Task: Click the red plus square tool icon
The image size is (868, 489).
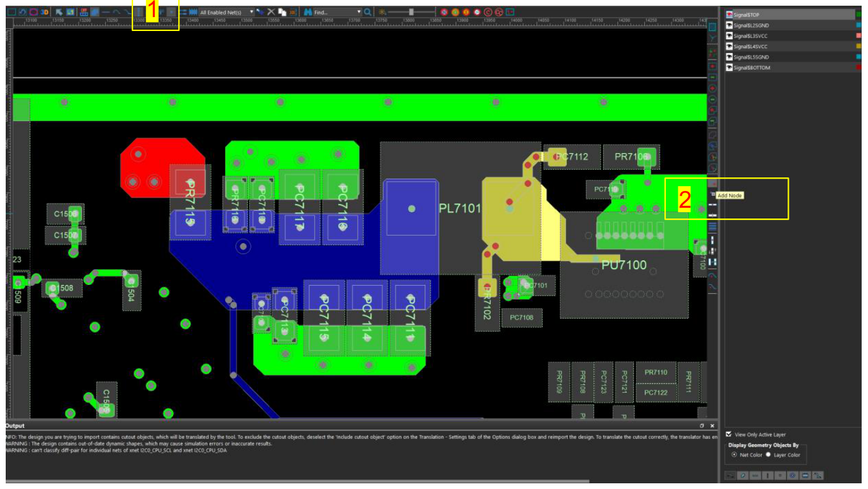Action: point(713,67)
